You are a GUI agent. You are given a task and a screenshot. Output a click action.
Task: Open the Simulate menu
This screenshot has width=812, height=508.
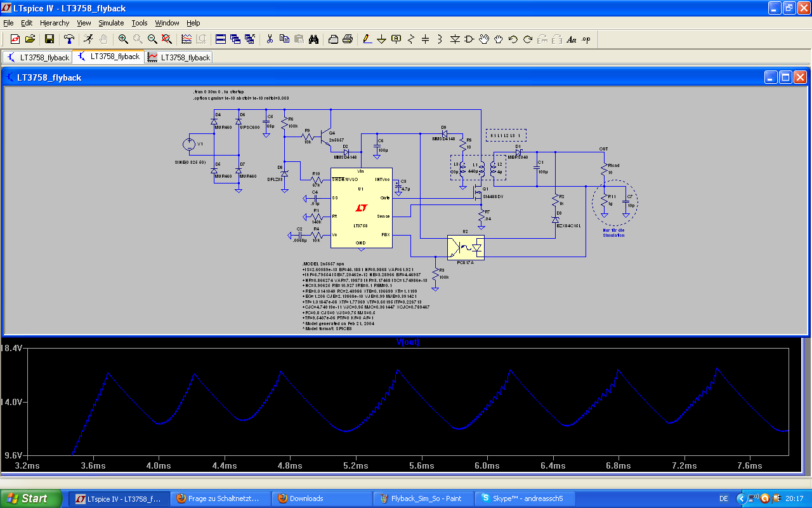click(111, 23)
